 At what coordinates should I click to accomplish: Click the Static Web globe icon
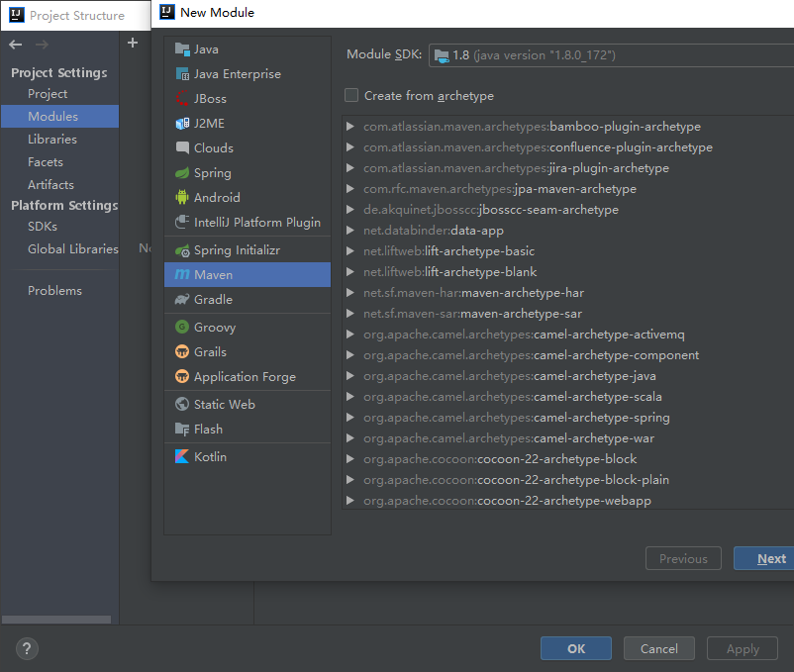pyautogui.click(x=182, y=404)
